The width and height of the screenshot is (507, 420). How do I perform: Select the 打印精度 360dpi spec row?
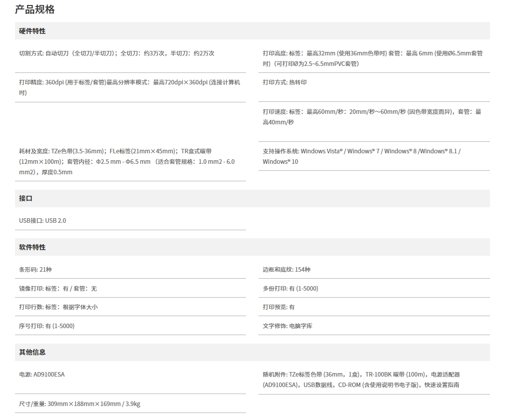point(130,87)
